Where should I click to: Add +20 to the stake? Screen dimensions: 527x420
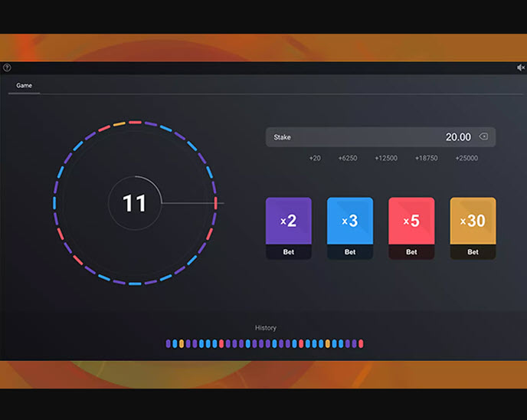pyautogui.click(x=315, y=158)
